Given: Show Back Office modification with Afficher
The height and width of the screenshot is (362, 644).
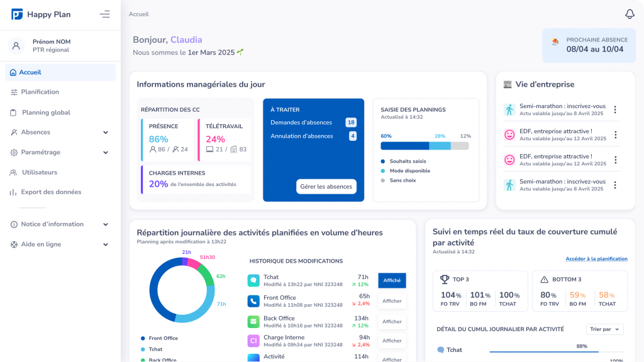Looking at the screenshot, I should click(x=392, y=322).
